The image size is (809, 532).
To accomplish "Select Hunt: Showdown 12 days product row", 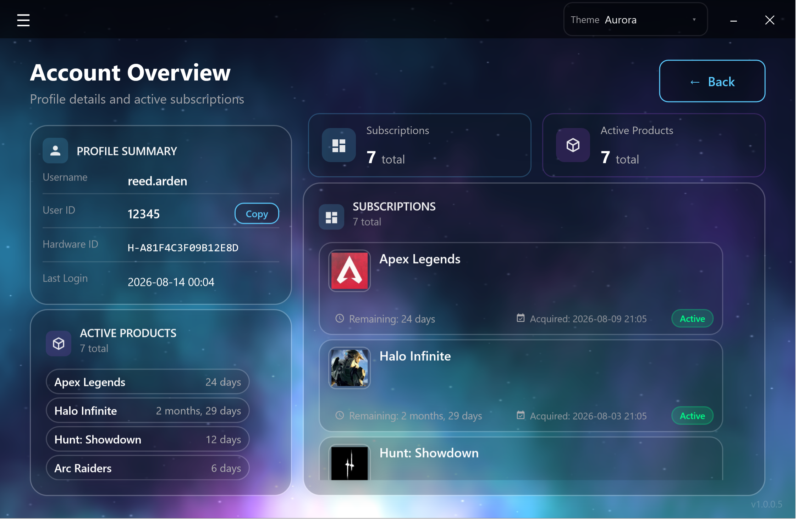I will [148, 439].
